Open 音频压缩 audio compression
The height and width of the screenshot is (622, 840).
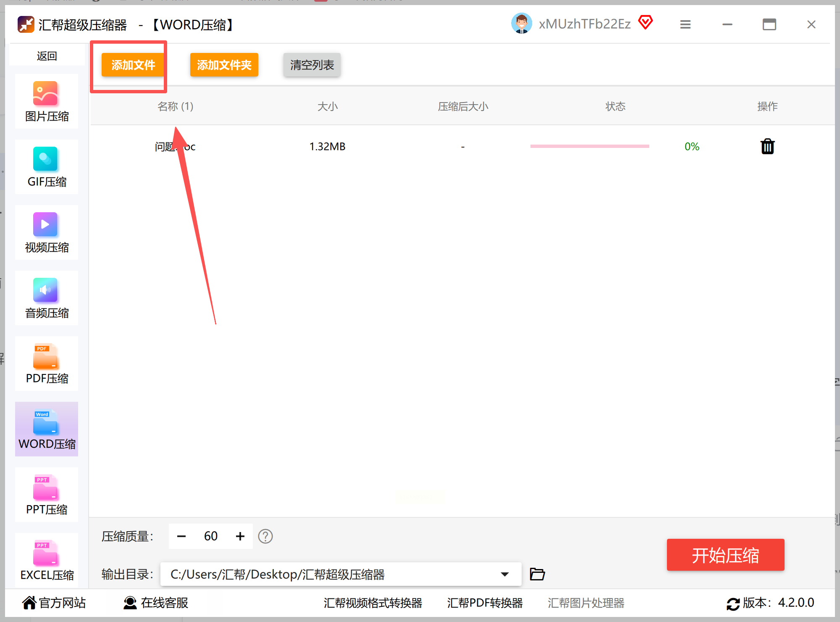[47, 298]
